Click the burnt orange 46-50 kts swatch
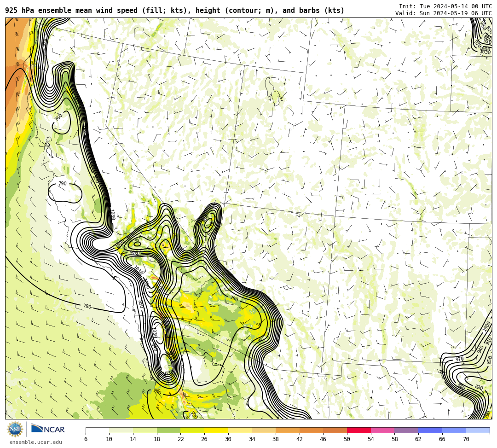Screen dimensions: 497x448 coord(335,430)
